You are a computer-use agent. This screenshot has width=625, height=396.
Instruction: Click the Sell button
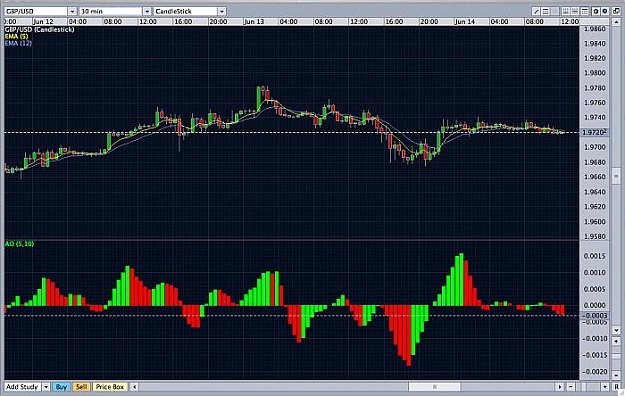tap(81, 387)
